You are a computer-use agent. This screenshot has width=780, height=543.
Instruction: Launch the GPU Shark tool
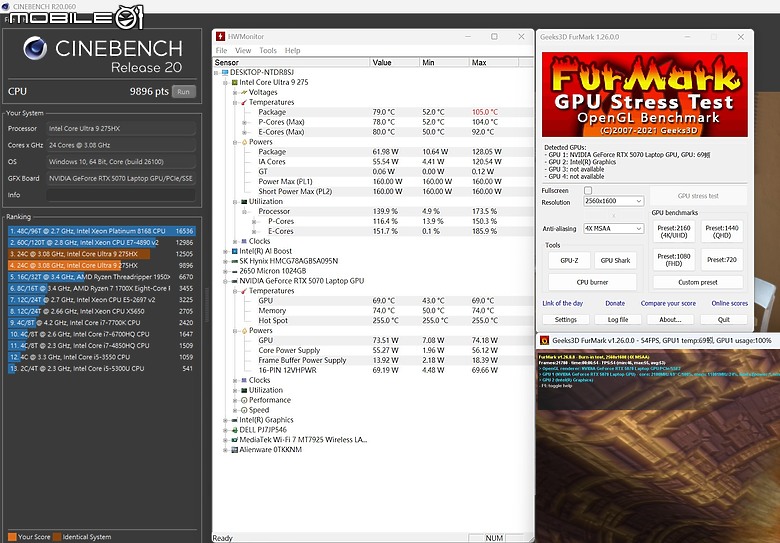(615, 260)
